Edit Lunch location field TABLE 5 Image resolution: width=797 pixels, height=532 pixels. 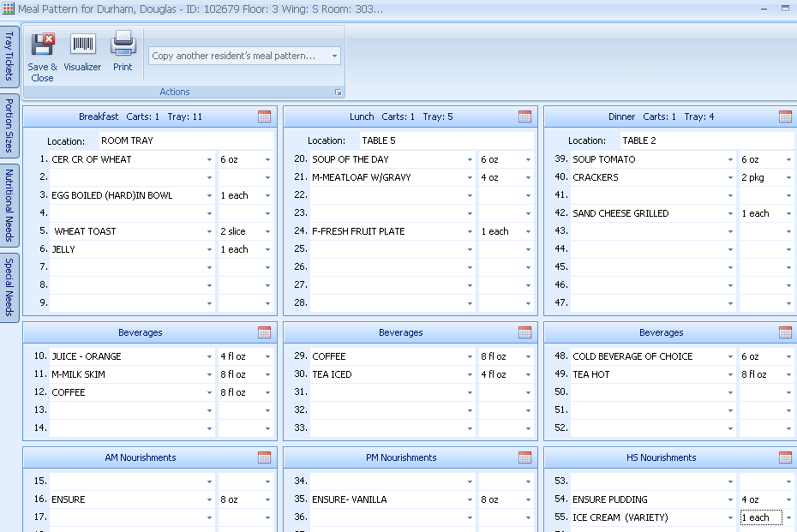coord(446,140)
